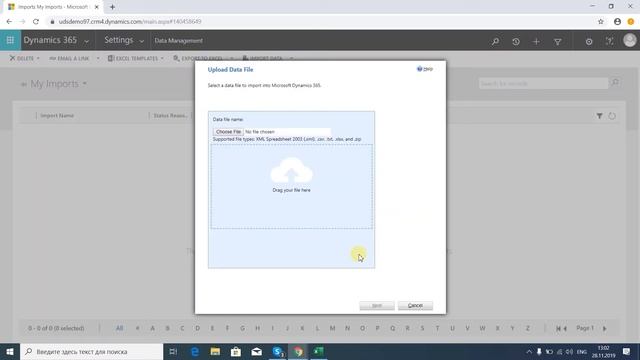Filter records by All

[119, 328]
